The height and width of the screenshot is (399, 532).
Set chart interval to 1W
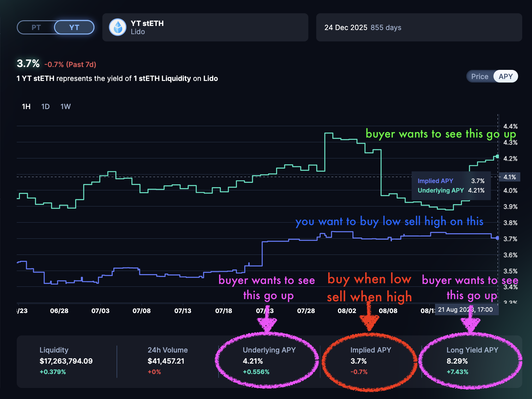(65, 107)
